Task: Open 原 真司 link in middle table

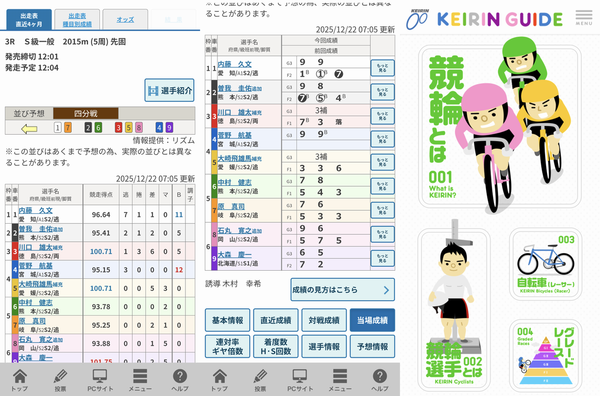Action: click(x=231, y=206)
